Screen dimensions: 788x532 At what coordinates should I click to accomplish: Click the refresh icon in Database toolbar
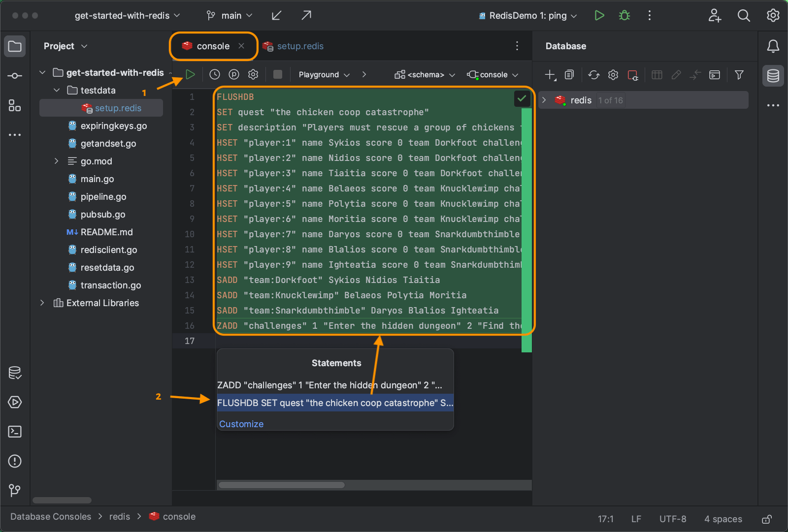point(594,75)
